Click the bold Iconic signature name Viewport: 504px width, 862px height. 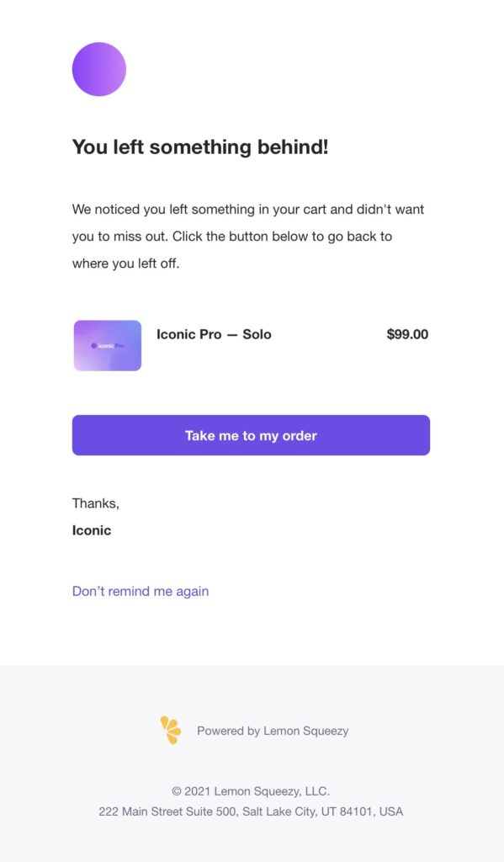coord(92,530)
